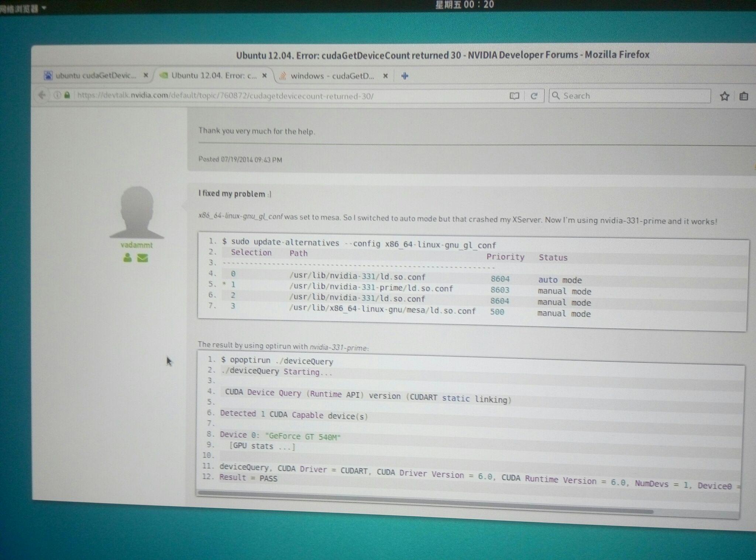Bookmark this page with star icon
Viewport: 756px width, 560px height.
coord(724,96)
